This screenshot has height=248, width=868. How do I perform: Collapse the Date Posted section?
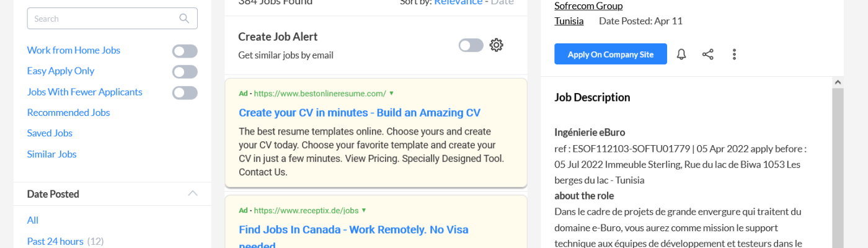193,193
